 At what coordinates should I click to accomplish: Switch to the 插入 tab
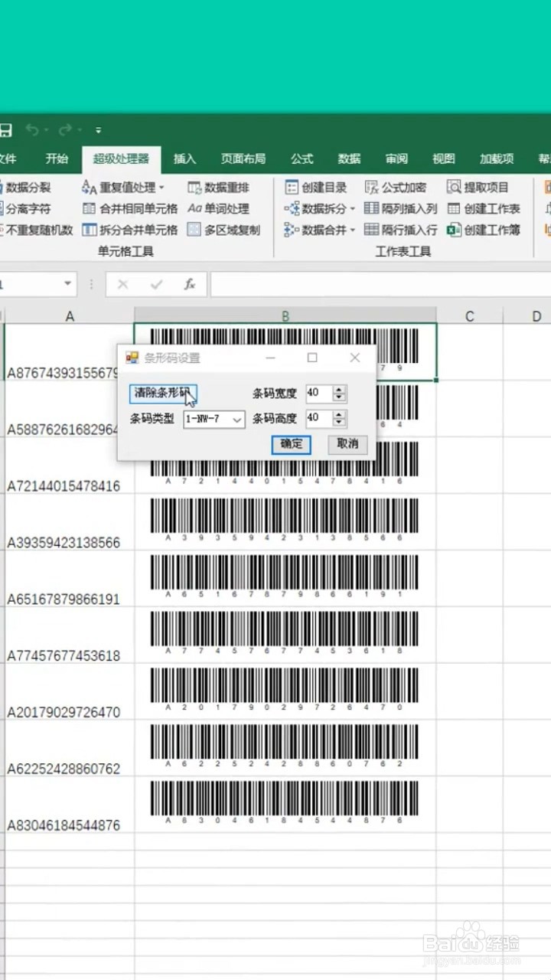pos(184,159)
